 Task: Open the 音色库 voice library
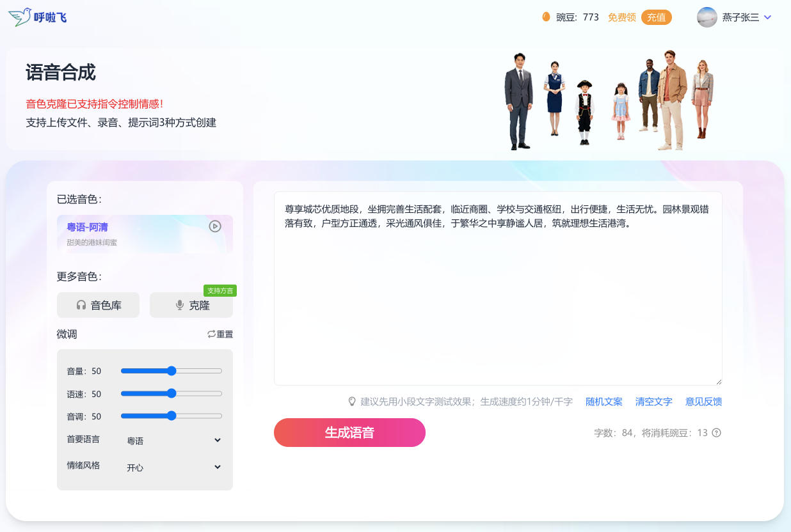click(98, 305)
